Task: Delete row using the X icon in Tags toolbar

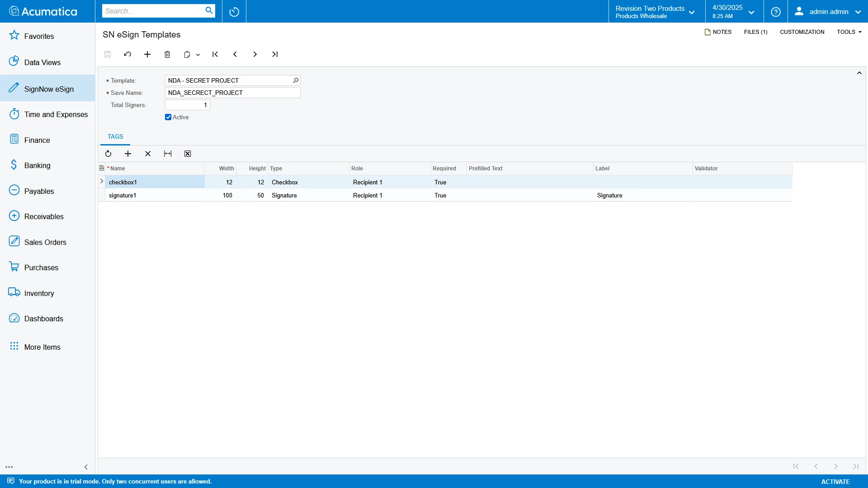Action: tap(148, 154)
